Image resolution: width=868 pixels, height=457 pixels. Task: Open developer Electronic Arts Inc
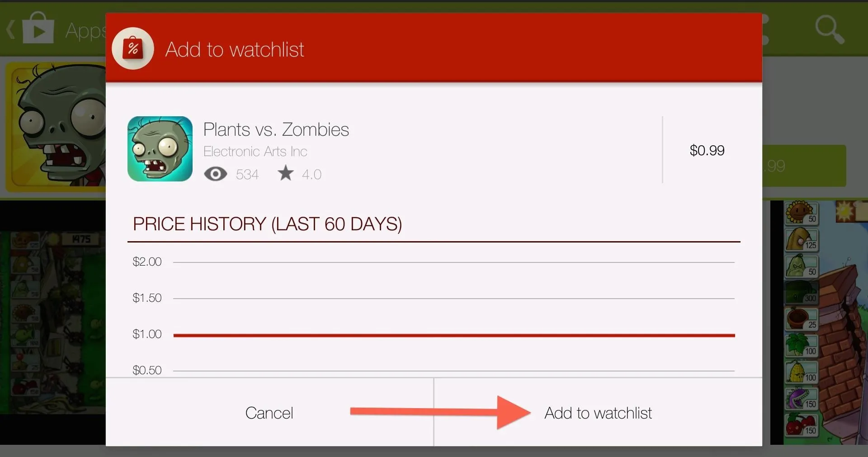pyautogui.click(x=255, y=152)
